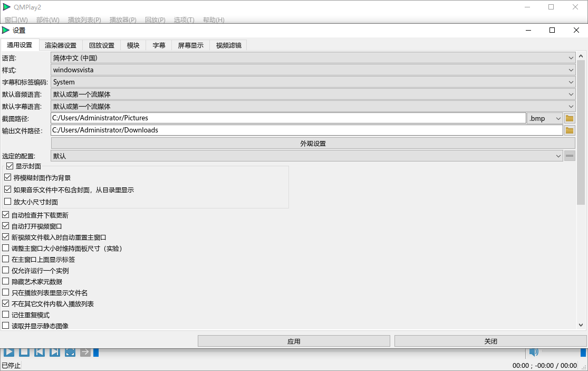Screen dimensions: 588x371
Task: Select the 通用设置 tab
Action: [x=20, y=45]
